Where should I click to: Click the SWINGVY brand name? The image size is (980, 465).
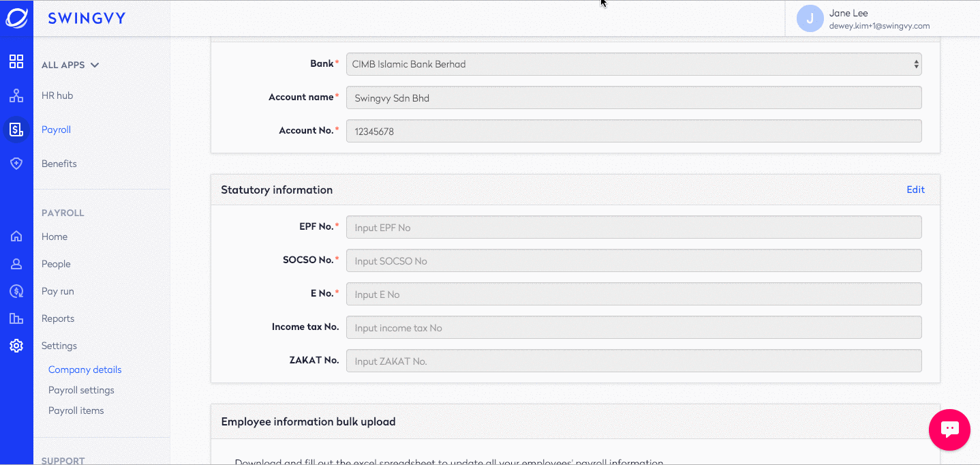point(87,18)
